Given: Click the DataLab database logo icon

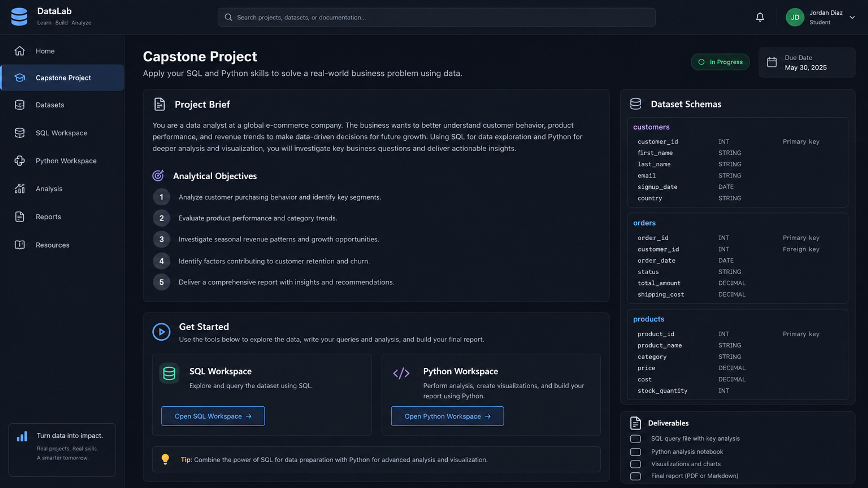Looking at the screenshot, I should tap(19, 17).
